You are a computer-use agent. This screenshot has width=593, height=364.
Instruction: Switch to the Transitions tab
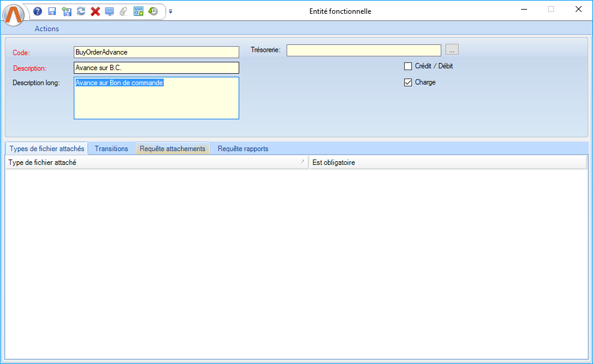pos(111,149)
